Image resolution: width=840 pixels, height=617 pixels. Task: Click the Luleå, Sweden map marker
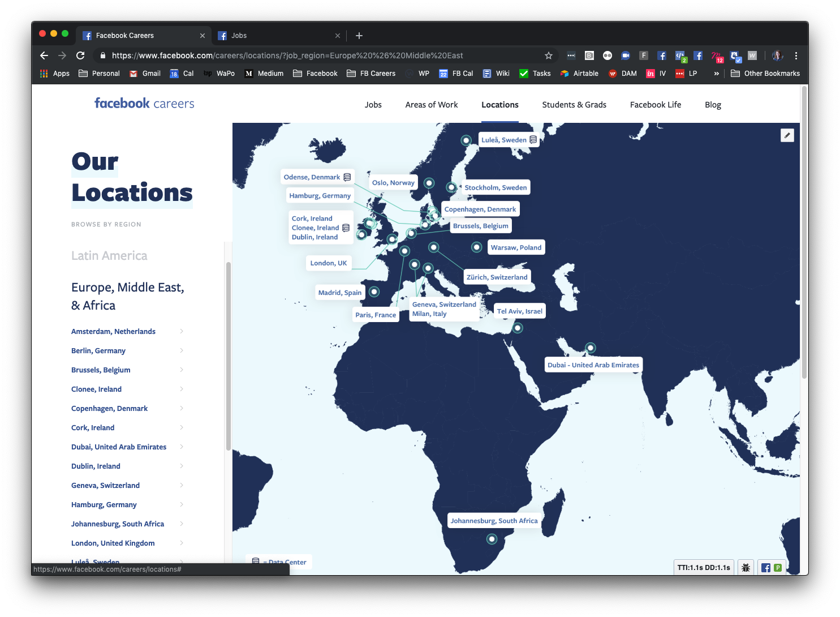466,140
